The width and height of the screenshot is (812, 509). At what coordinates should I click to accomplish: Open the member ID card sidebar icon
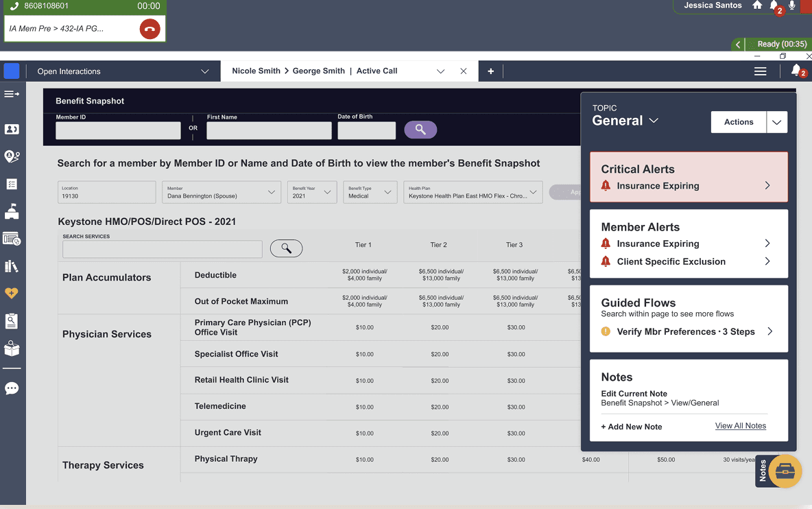tap(12, 129)
